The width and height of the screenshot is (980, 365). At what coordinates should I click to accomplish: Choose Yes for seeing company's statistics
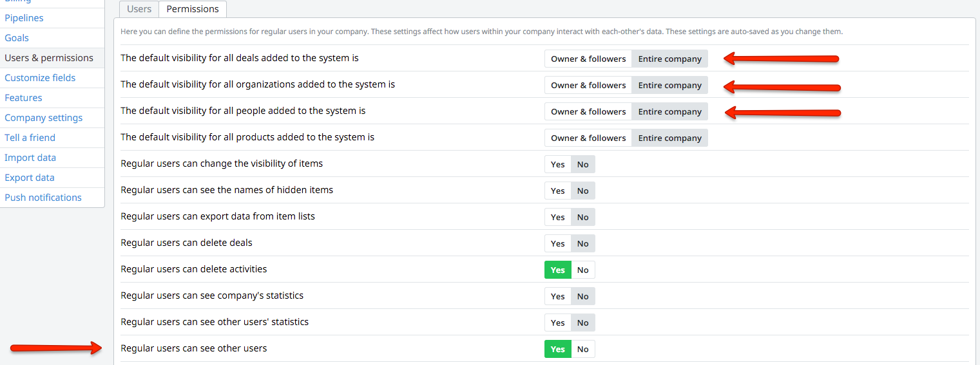coord(558,296)
